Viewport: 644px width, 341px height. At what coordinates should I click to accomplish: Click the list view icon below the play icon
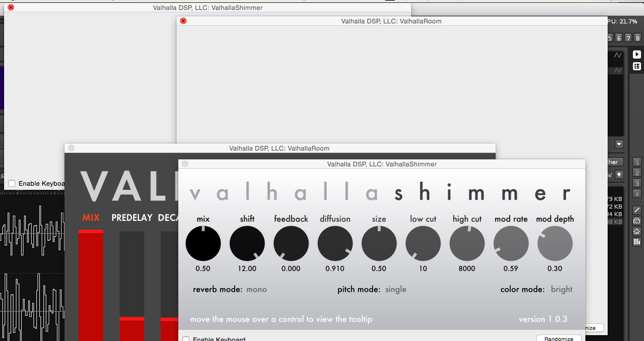tap(636, 66)
